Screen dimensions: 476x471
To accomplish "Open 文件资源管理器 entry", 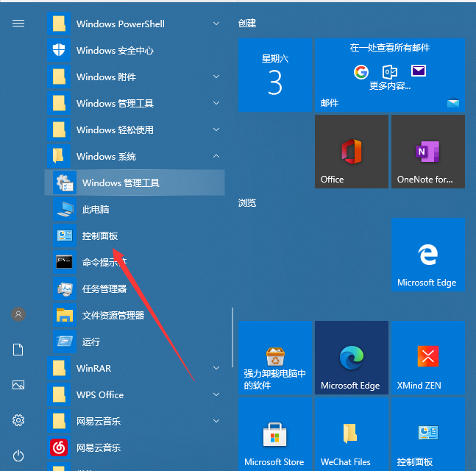I will (x=113, y=315).
